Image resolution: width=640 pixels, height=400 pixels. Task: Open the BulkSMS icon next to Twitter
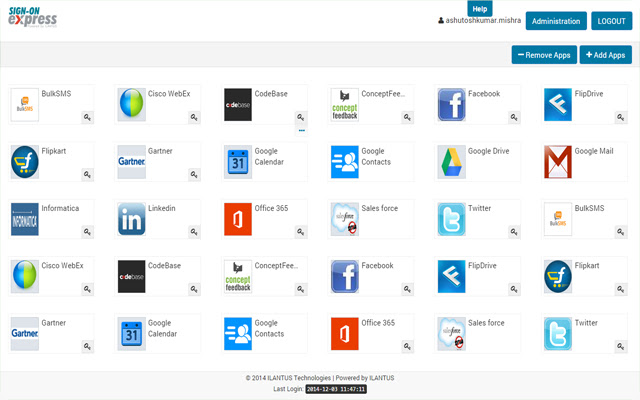click(x=558, y=219)
